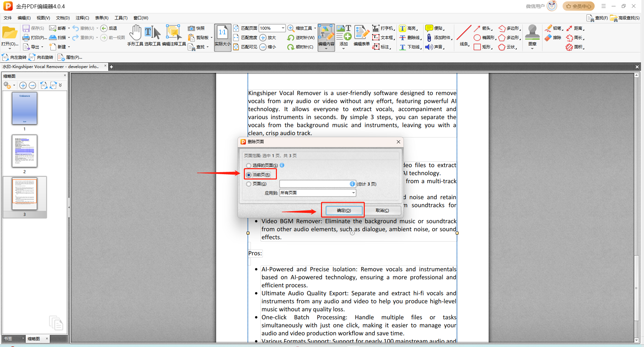Click 属性(P)... properties button
This screenshot has width=644, height=347.
coord(70,57)
